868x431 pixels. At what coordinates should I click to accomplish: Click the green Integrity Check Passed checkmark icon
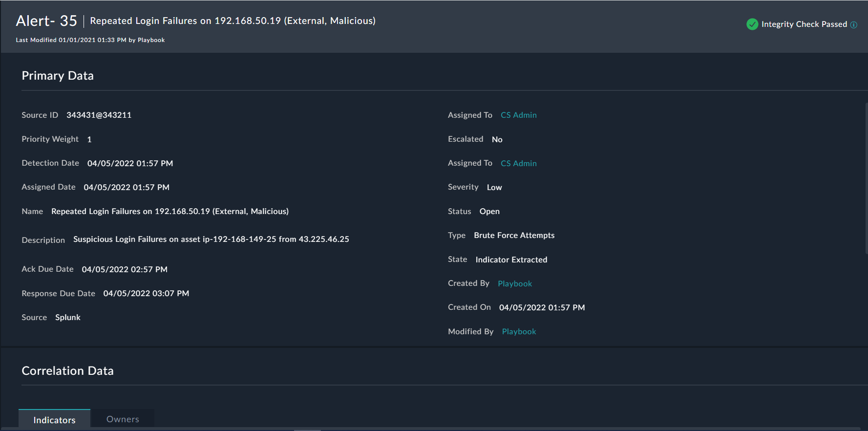[752, 24]
